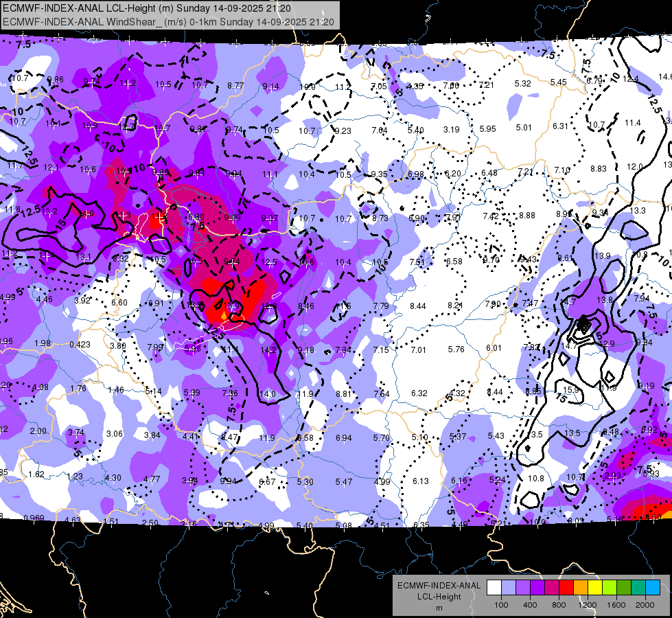Click the map value 7.42
The image size is (672, 618).
[x=490, y=216]
